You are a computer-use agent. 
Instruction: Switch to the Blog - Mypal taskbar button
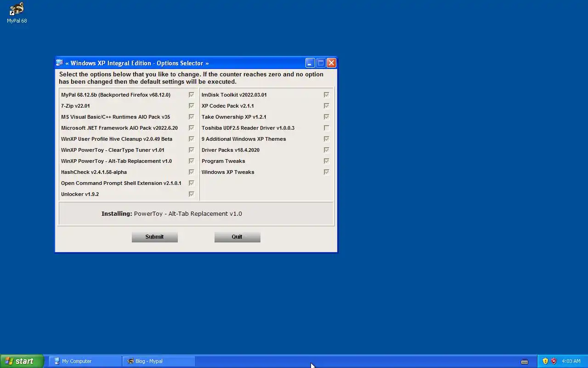coord(159,361)
